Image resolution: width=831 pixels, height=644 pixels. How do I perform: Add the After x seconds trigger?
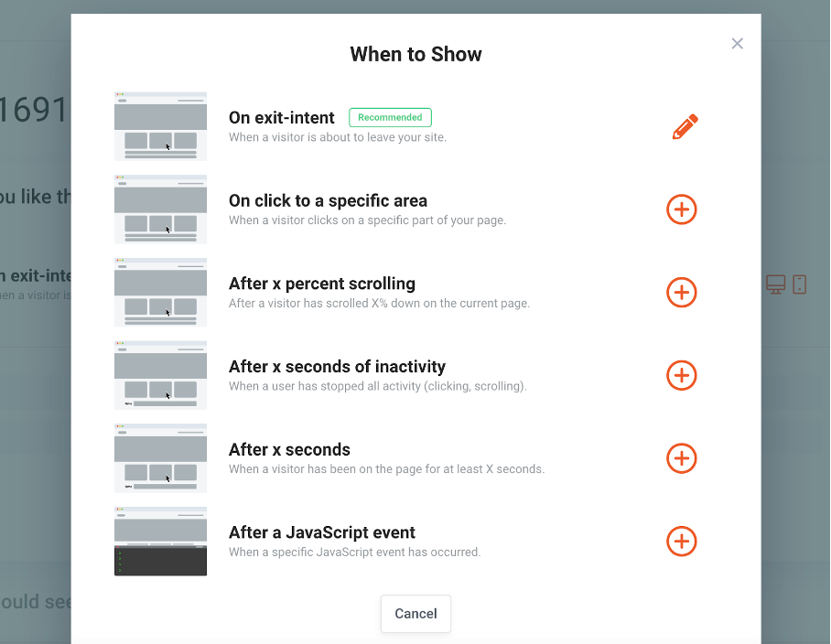681,458
